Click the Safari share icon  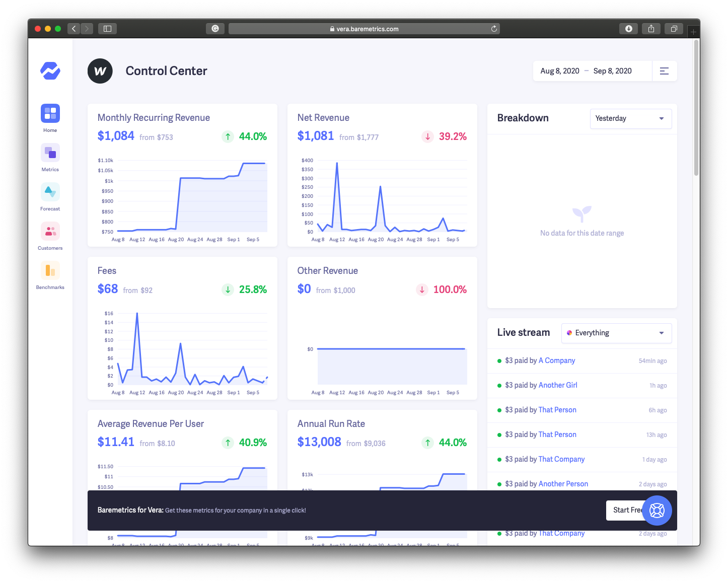coord(651,29)
